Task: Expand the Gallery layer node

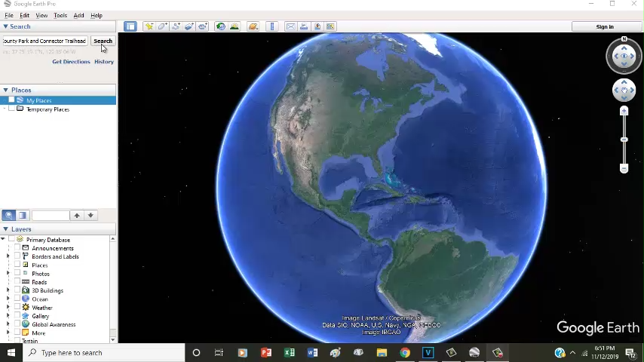Action: (8, 315)
